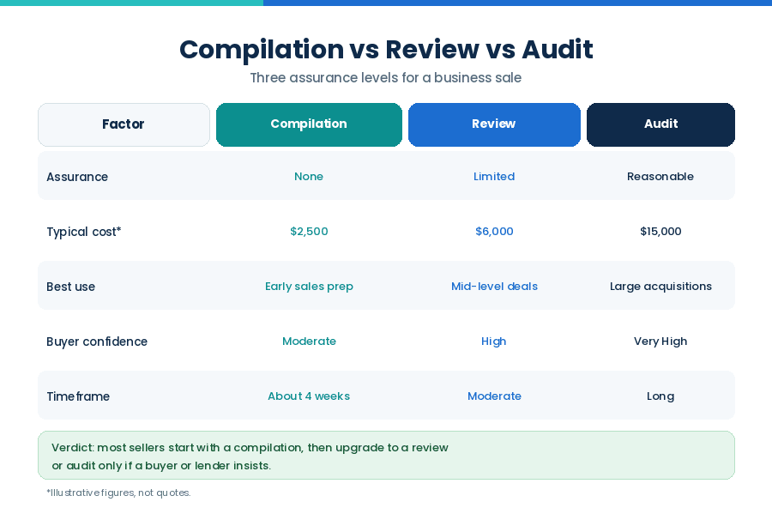Click the 'About 4 weeks' cell
Screen dimensions: 772x532
(x=309, y=396)
